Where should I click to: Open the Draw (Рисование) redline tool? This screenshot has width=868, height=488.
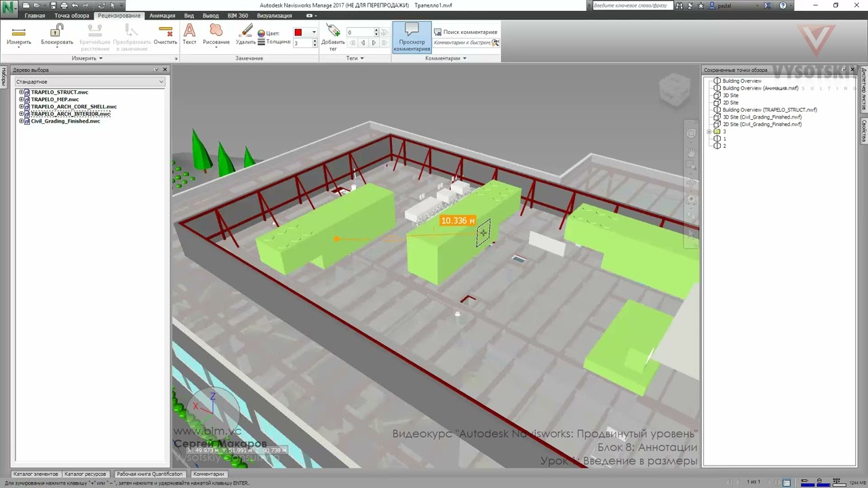pyautogui.click(x=216, y=35)
